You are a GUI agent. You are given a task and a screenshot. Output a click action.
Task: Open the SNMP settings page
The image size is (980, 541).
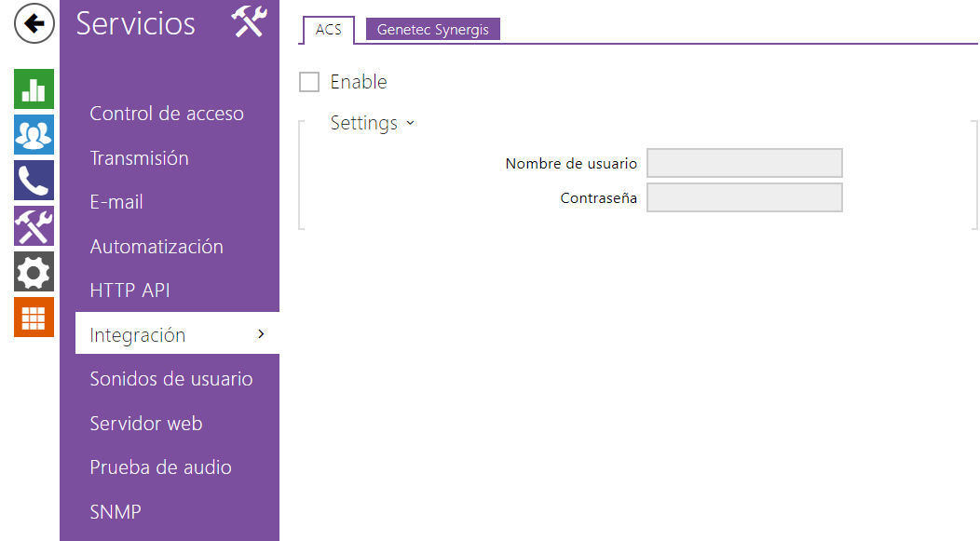point(115,511)
